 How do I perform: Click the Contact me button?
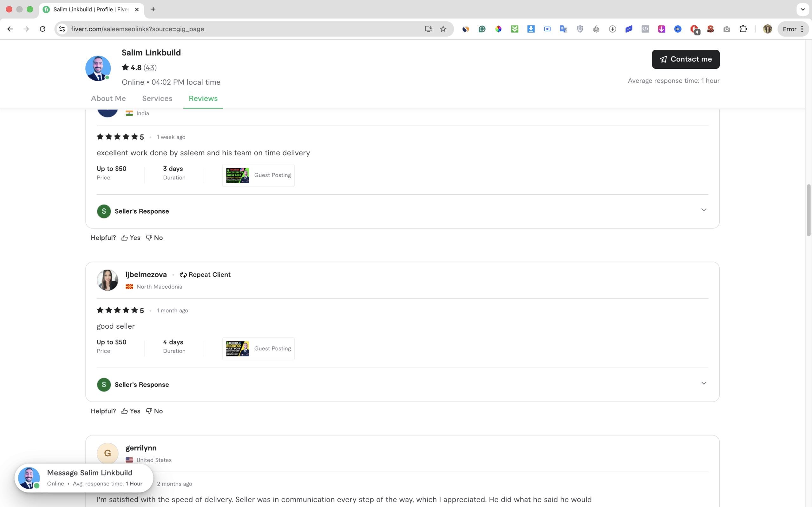(685, 59)
